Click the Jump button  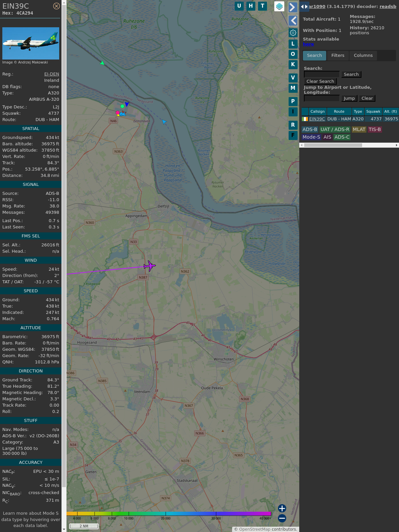tap(349, 98)
